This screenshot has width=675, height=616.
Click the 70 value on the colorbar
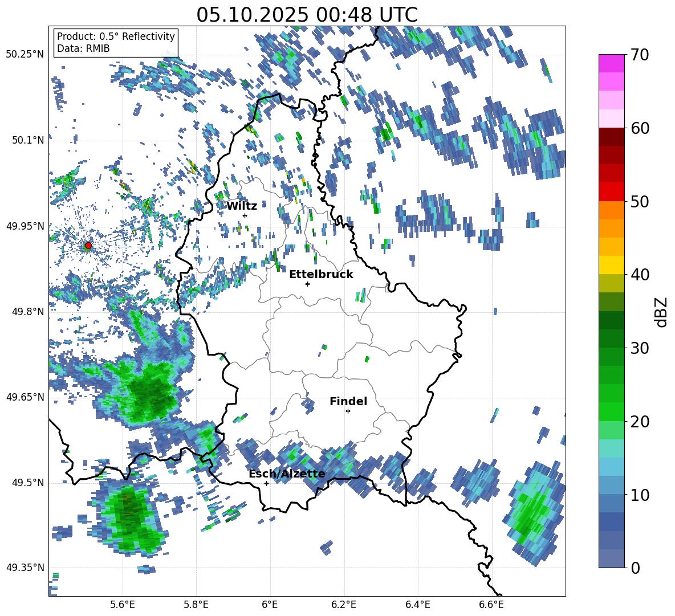pyautogui.click(x=639, y=55)
